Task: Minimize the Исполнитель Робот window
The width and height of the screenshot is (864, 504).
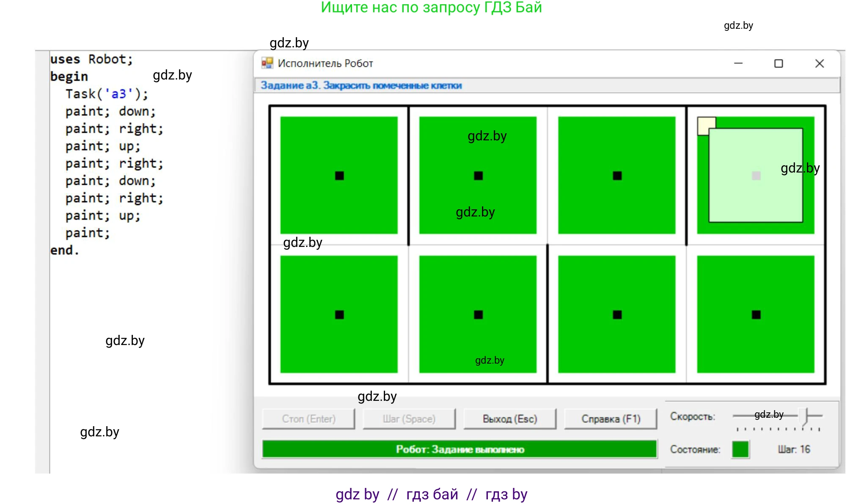Action: pos(738,63)
